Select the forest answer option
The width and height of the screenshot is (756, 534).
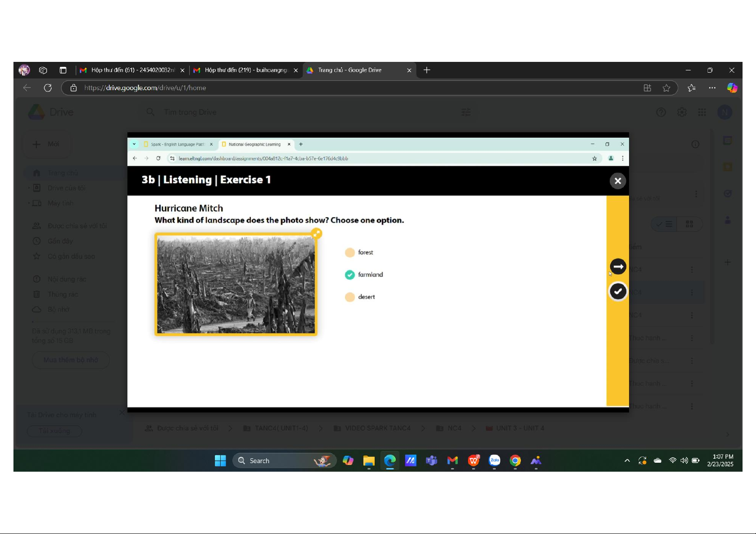tap(350, 252)
